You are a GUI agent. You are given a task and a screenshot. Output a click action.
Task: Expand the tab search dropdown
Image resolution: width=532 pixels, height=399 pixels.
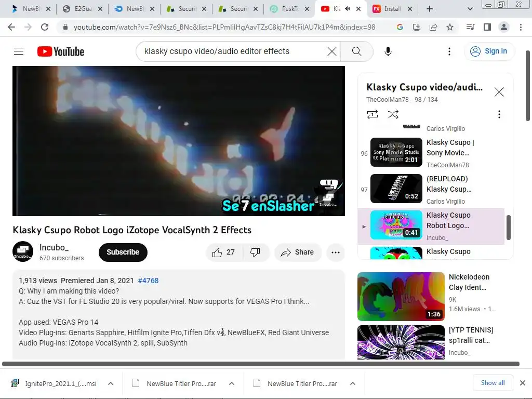pos(470,9)
